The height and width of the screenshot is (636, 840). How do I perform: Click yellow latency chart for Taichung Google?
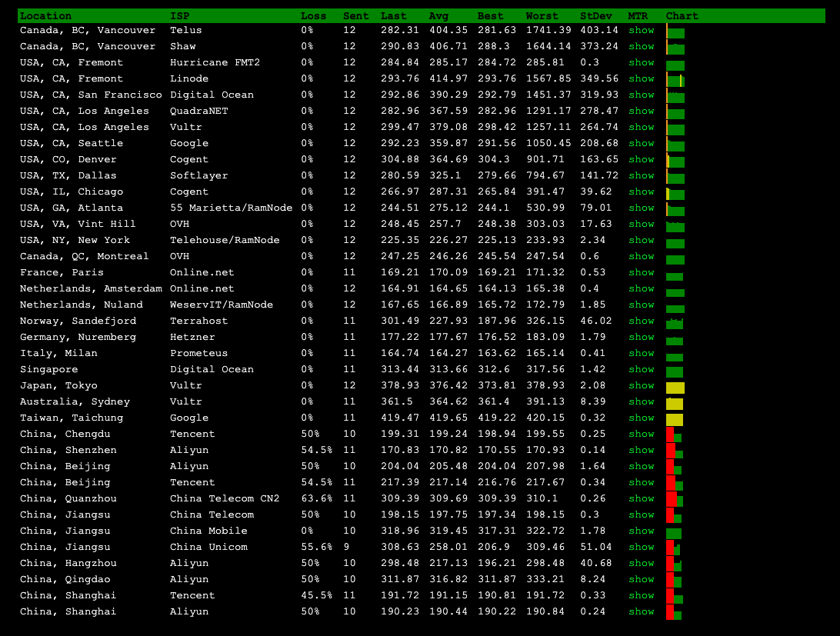(x=675, y=420)
